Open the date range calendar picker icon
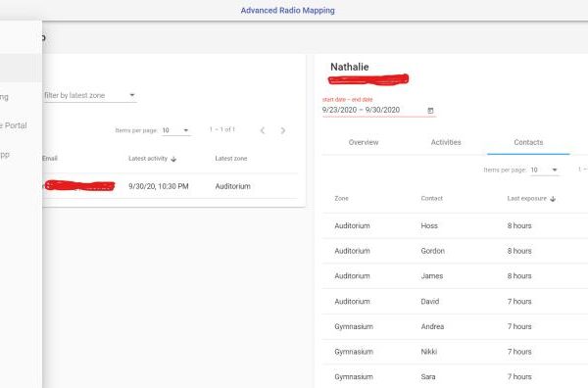 click(430, 111)
